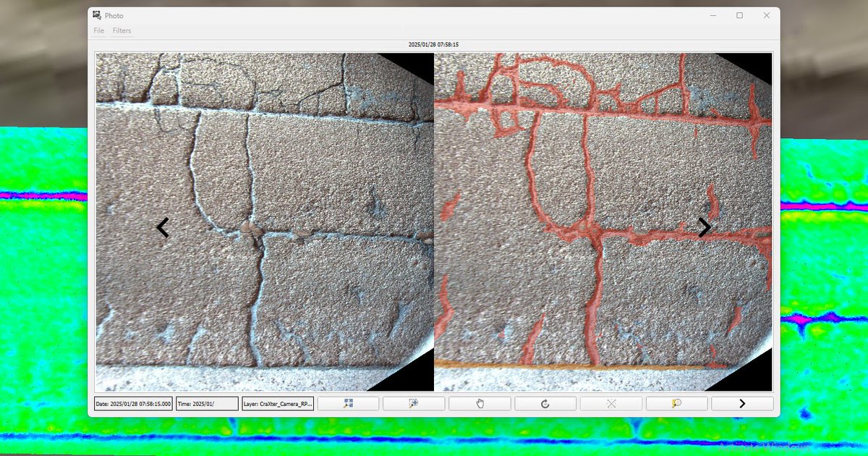Image resolution: width=868 pixels, height=456 pixels.
Task: Toggle the pan tool active state
Action: pyautogui.click(x=480, y=403)
